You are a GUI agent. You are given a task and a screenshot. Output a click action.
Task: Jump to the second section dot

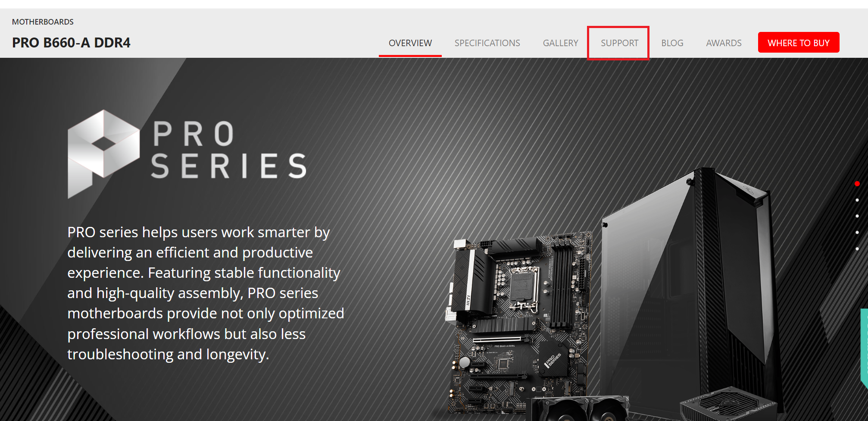[857, 200]
